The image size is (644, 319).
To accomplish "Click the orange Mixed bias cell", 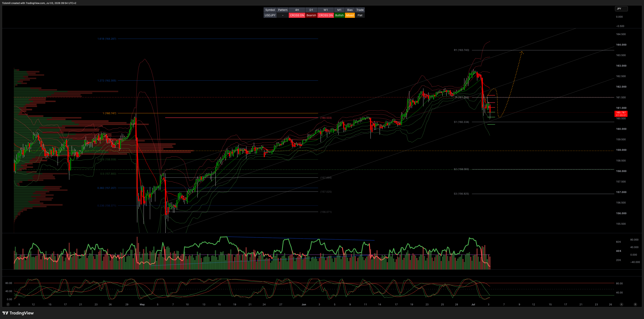I will pos(350,15).
